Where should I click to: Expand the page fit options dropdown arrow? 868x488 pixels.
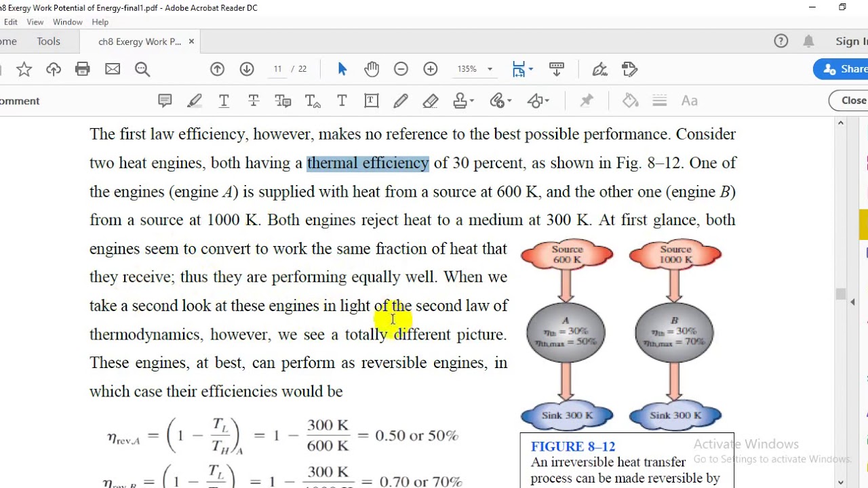click(530, 69)
